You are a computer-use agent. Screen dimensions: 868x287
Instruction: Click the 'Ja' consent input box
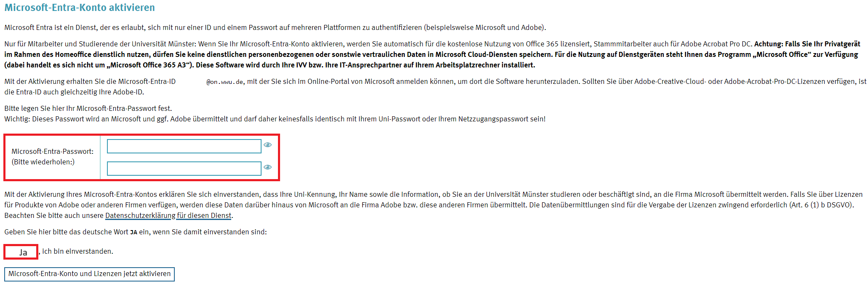[21, 252]
